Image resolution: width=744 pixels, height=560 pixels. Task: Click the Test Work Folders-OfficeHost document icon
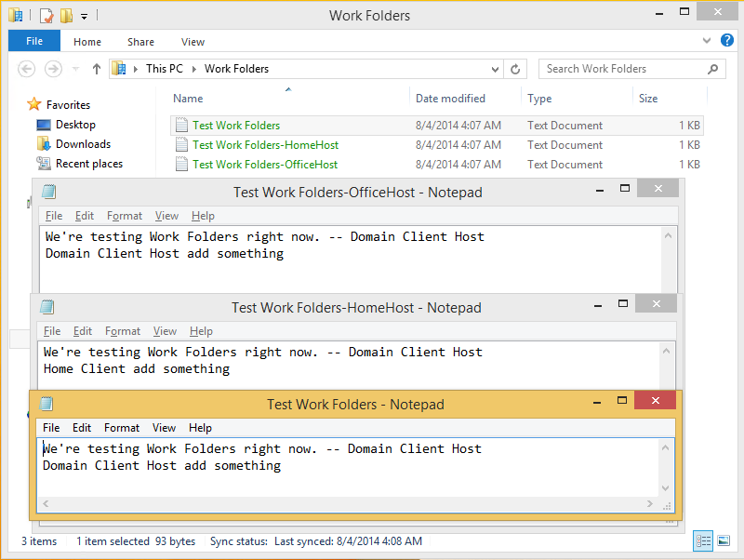pyautogui.click(x=181, y=164)
